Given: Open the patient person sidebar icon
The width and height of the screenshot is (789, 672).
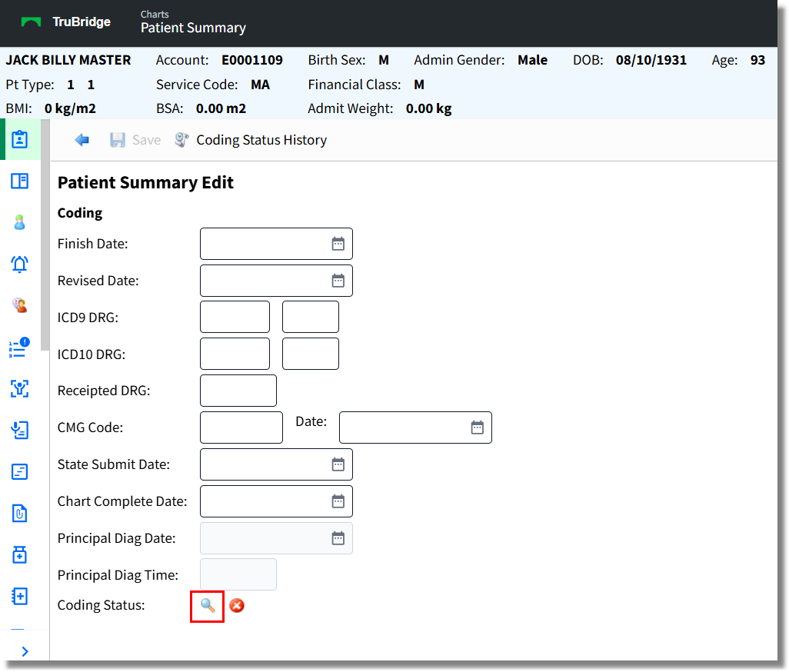Looking at the screenshot, I should pyautogui.click(x=20, y=222).
